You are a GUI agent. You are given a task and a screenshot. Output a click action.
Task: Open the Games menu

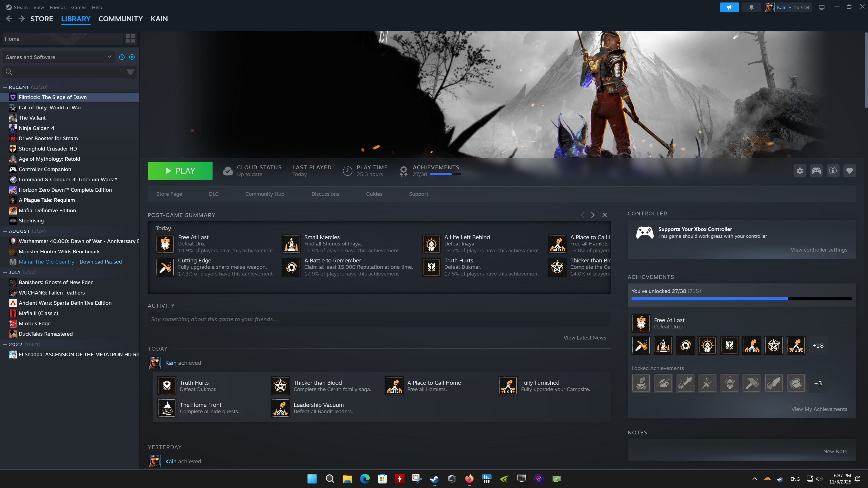point(78,7)
